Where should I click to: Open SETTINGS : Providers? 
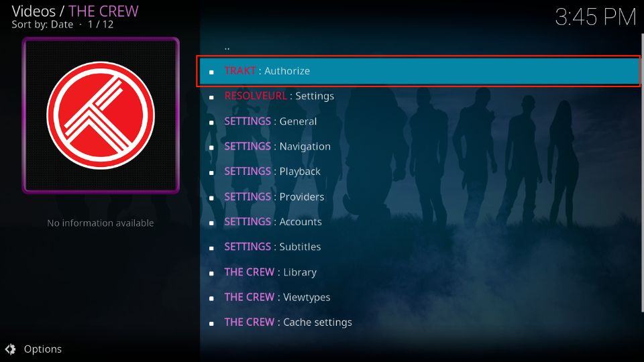420,196
